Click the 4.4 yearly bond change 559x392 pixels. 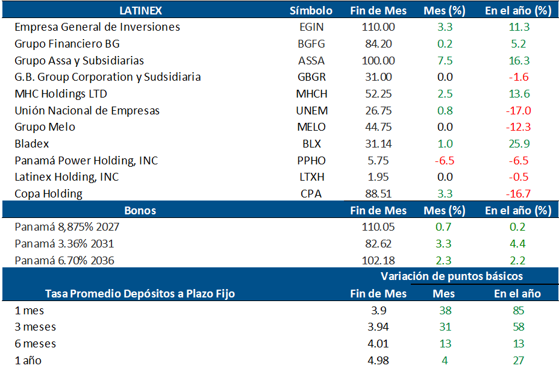(x=517, y=244)
